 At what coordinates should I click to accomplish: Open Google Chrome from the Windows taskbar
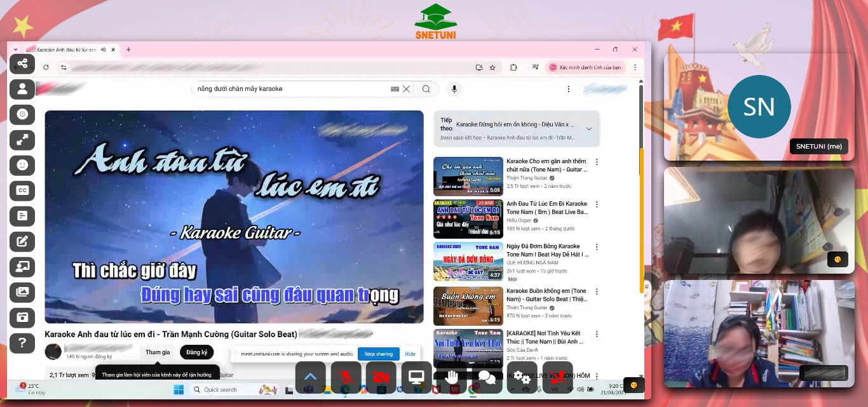tap(471, 389)
